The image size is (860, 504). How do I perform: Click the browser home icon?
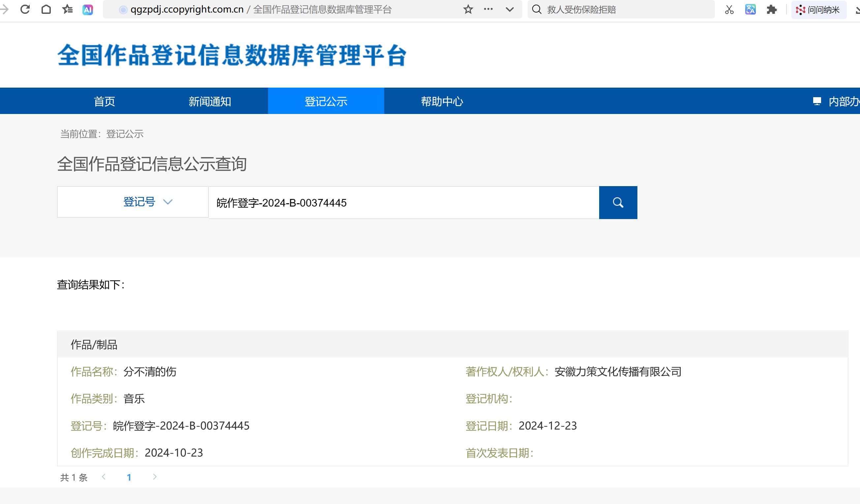point(46,9)
